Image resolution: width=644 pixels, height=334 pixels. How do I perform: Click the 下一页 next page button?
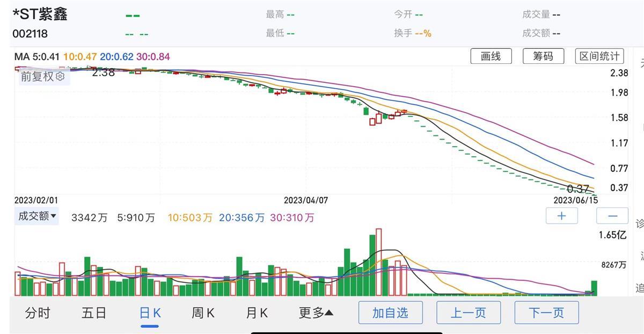546,312
